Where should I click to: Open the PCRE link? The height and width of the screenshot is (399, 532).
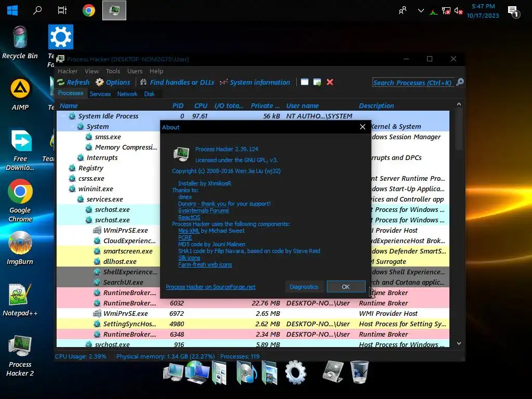pos(185,237)
